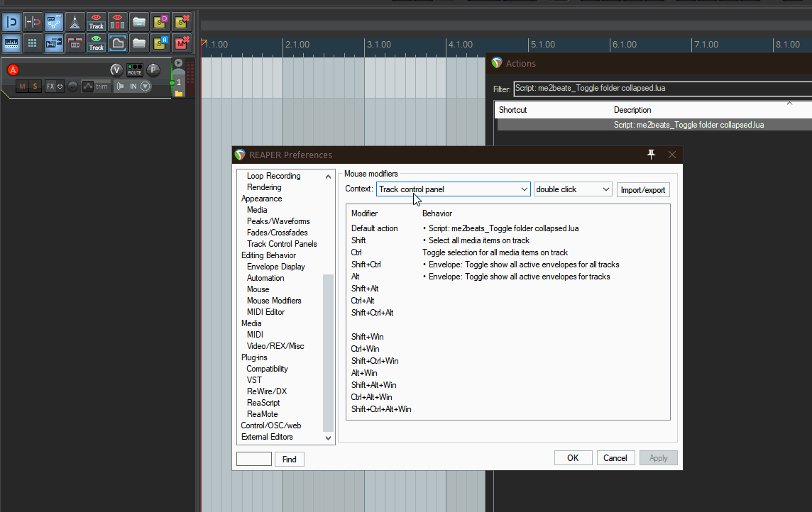812x512 pixels.
Task: Click the track volume knob V
Action: (116, 69)
